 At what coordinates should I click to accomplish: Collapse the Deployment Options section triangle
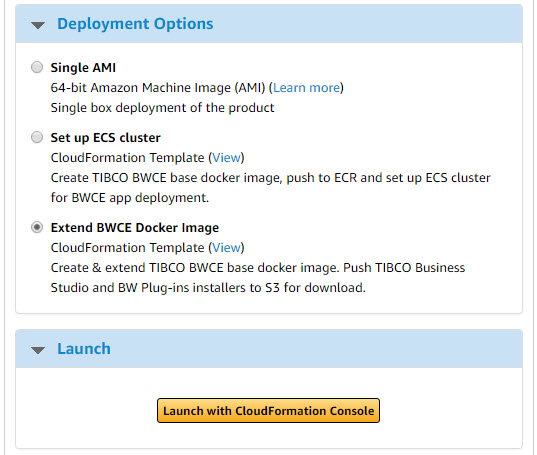[38, 25]
